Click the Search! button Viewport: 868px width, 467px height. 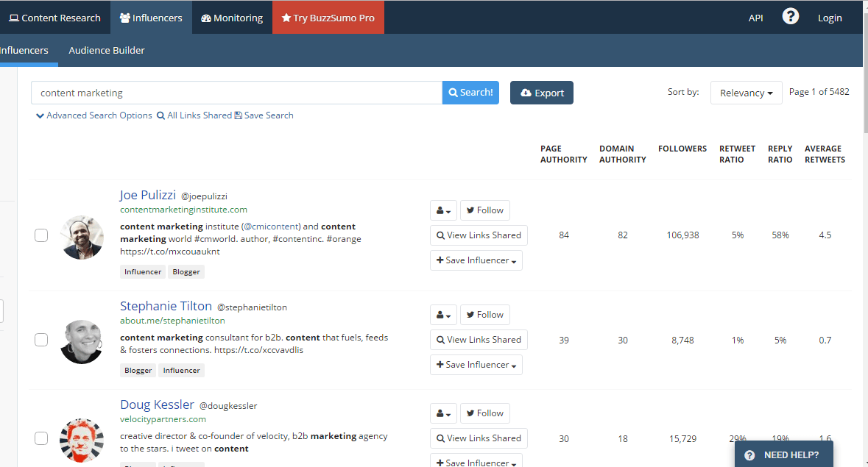[x=470, y=92]
